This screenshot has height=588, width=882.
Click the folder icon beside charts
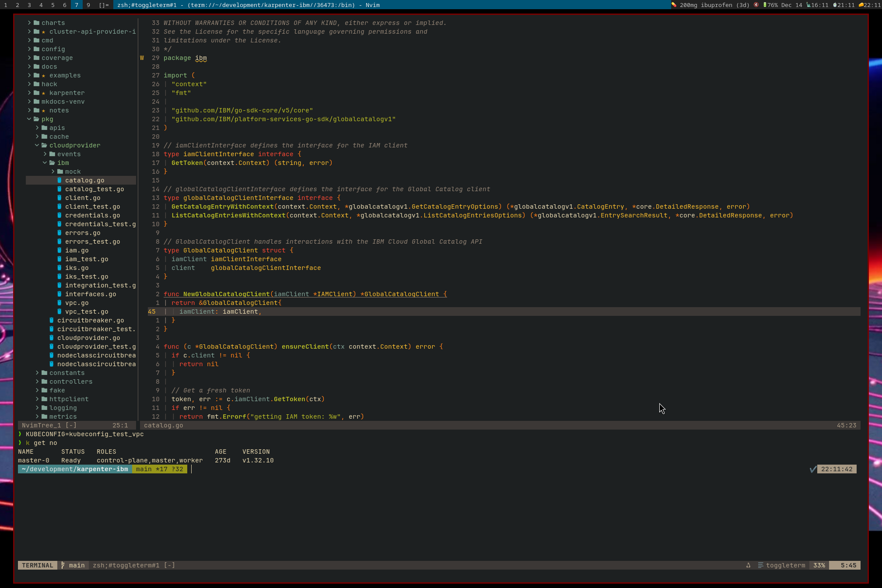coord(37,23)
